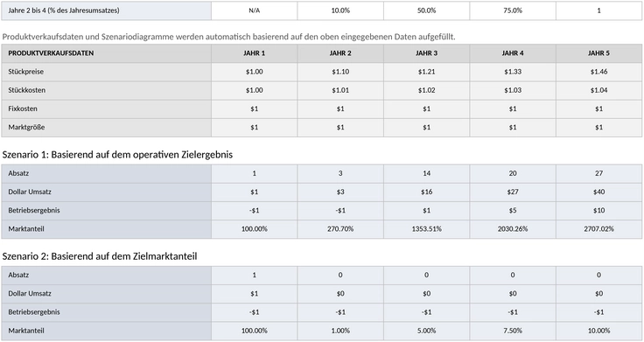Select Szenario 2 Marktanteil 7.50% cell

[513, 331]
